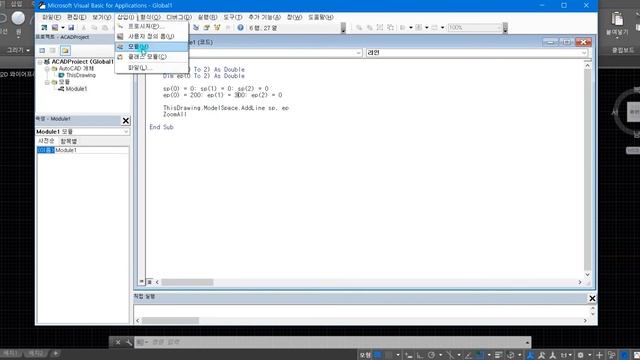Open the 도움말(H) menu

(320, 17)
